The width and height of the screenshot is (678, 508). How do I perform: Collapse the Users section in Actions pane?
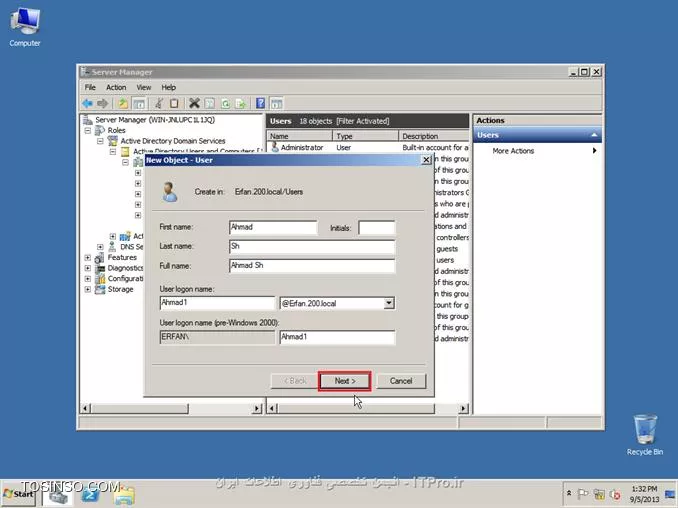[x=594, y=135]
